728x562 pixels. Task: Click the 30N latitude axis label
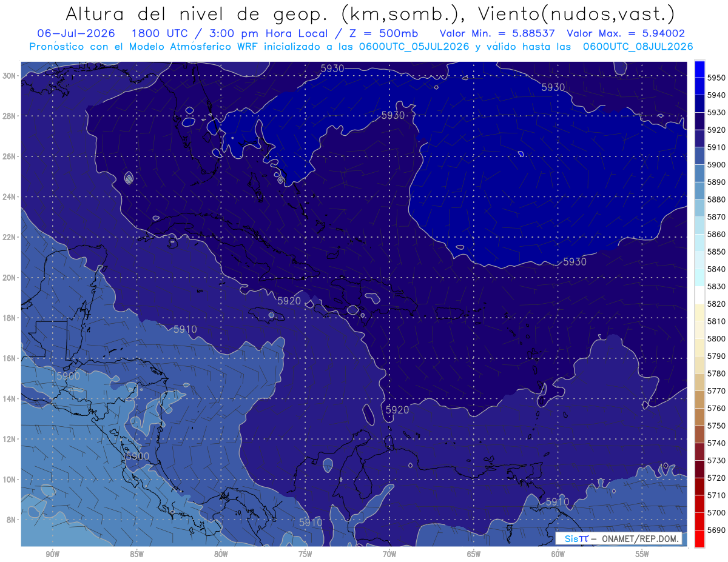pyautogui.click(x=9, y=76)
